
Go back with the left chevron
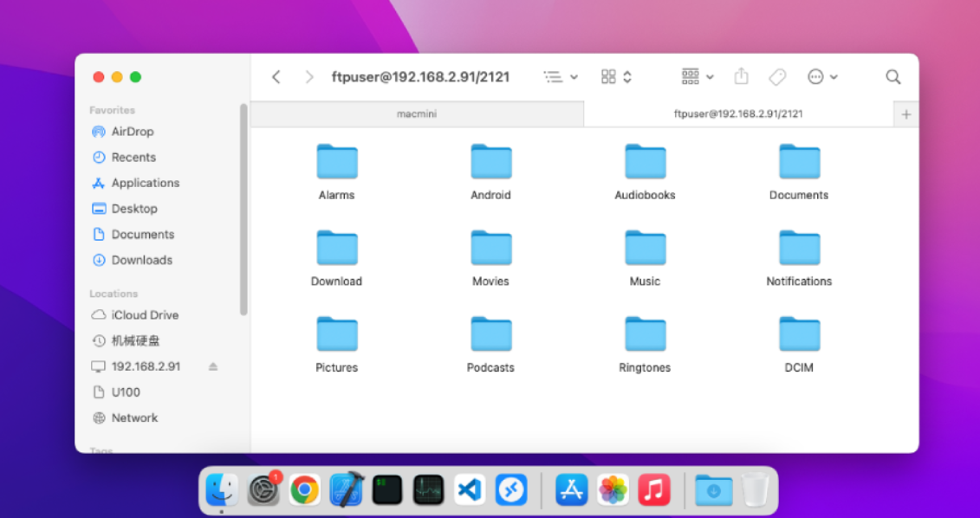(276, 77)
